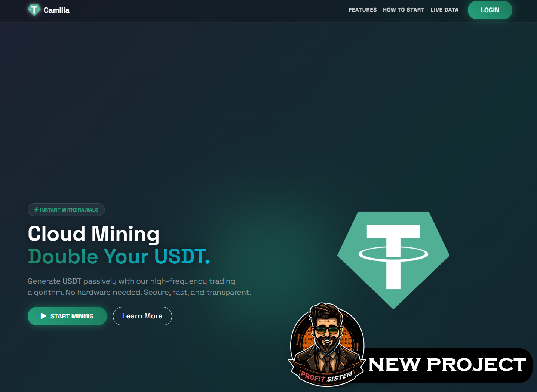Open the Features section from navigation
This screenshot has width=537, height=392.
(x=363, y=10)
